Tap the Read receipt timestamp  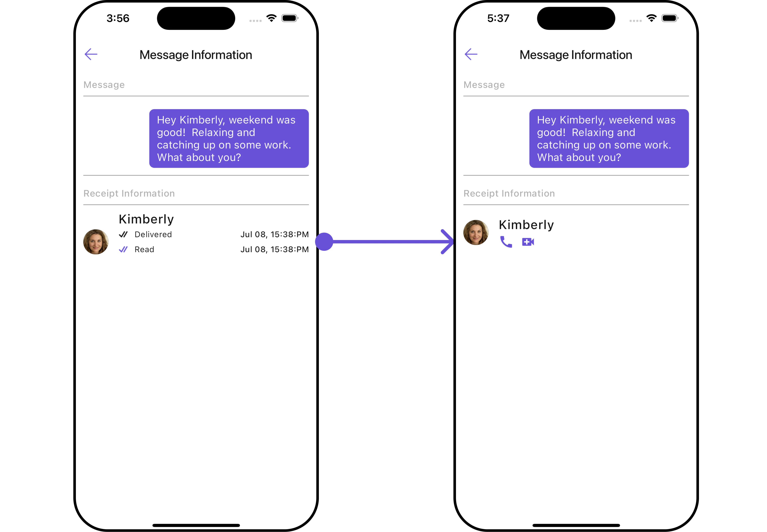click(x=275, y=250)
